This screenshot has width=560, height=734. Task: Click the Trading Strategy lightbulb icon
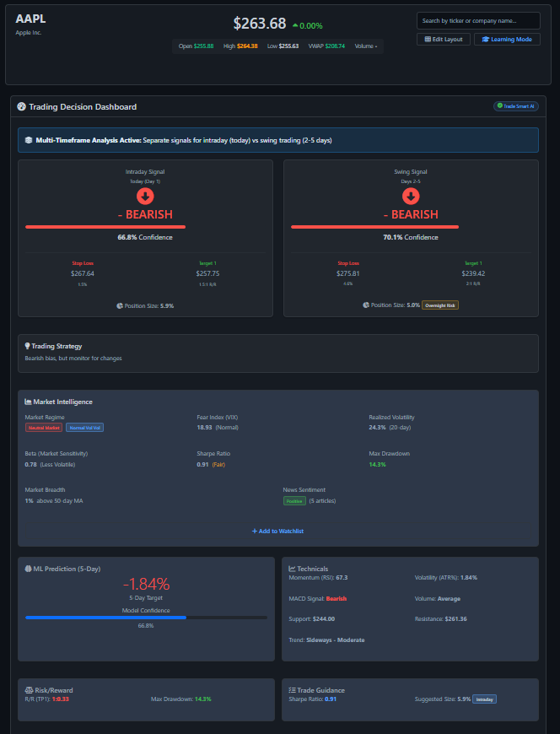pos(28,346)
